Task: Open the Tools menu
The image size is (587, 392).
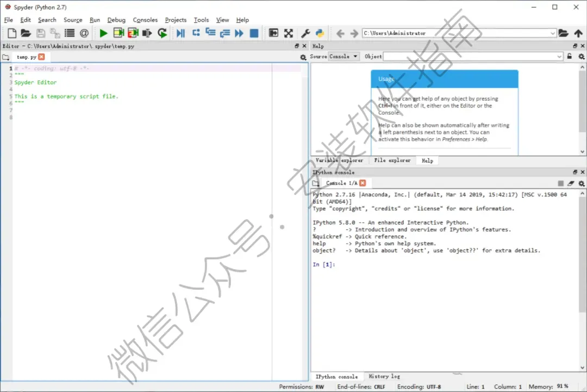Action: [x=201, y=20]
